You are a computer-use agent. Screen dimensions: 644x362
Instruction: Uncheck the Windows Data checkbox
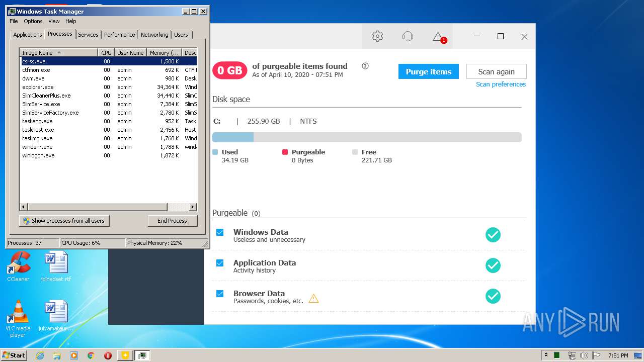click(x=220, y=232)
